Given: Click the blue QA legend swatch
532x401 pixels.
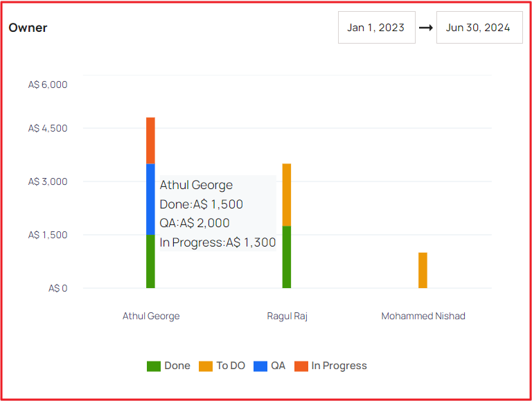Looking at the screenshot, I should (260, 366).
